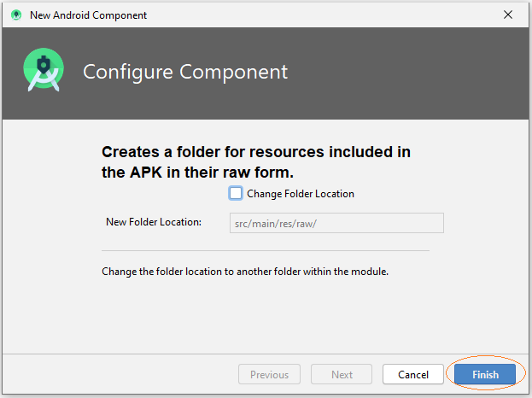Viewport: 532px width, 398px height.
Task: Enable the Change Folder Location checkbox
Action: tap(236, 193)
